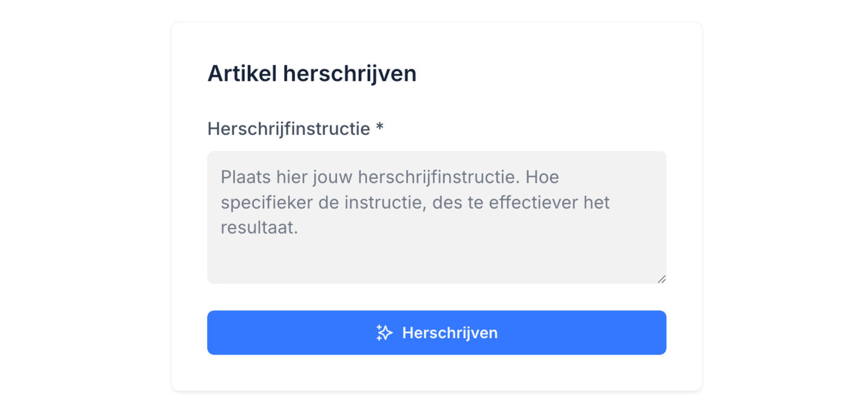Click the Artikel herschrijven heading
868x413 pixels.
pyautogui.click(x=311, y=74)
